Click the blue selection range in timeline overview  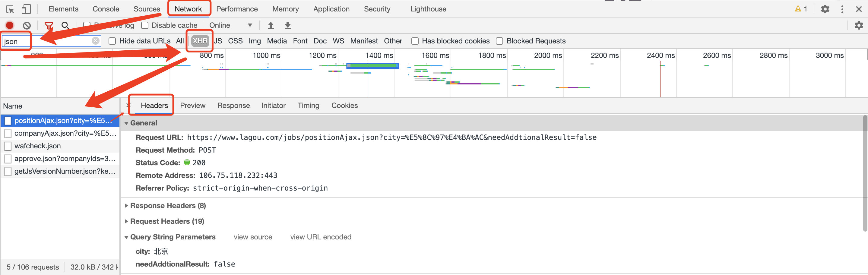(373, 66)
